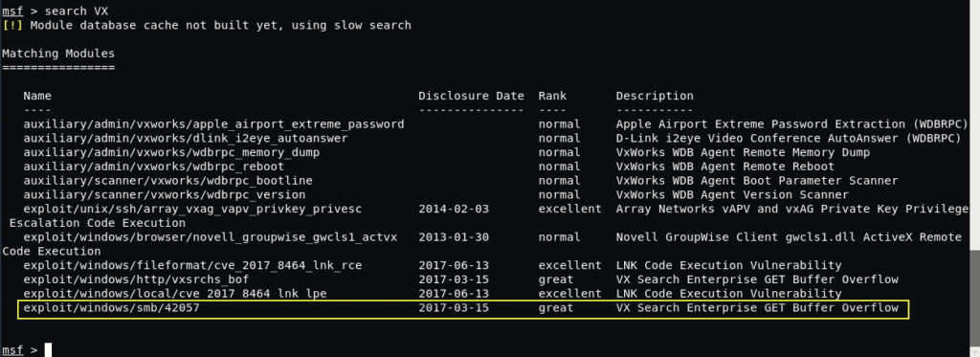The height and width of the screenshot is (357, 980).
Task: Select exploit/windows/http/vxsrchs_bof module name
Action: coord(136,279)
